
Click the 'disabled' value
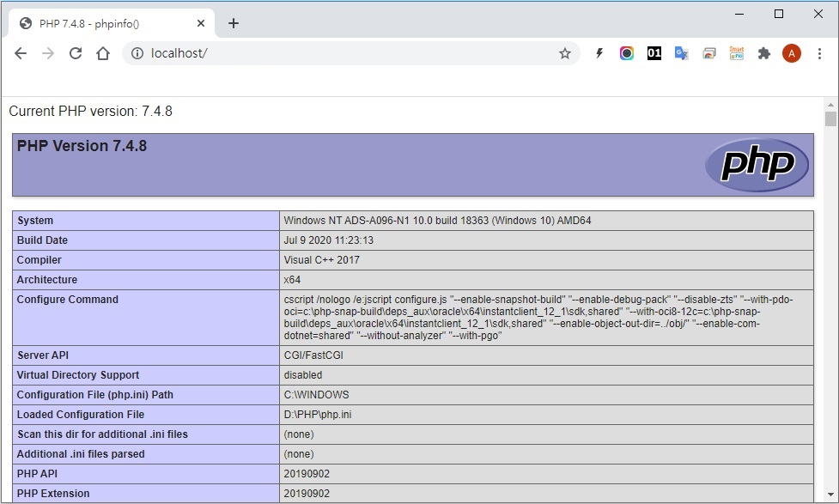(x=303, y=375)
